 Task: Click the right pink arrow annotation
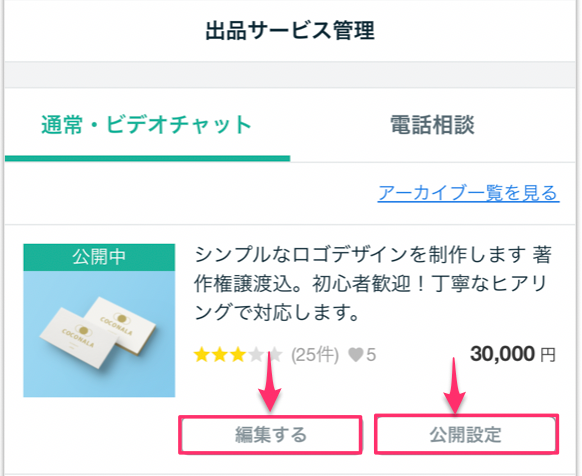(454, 385)
